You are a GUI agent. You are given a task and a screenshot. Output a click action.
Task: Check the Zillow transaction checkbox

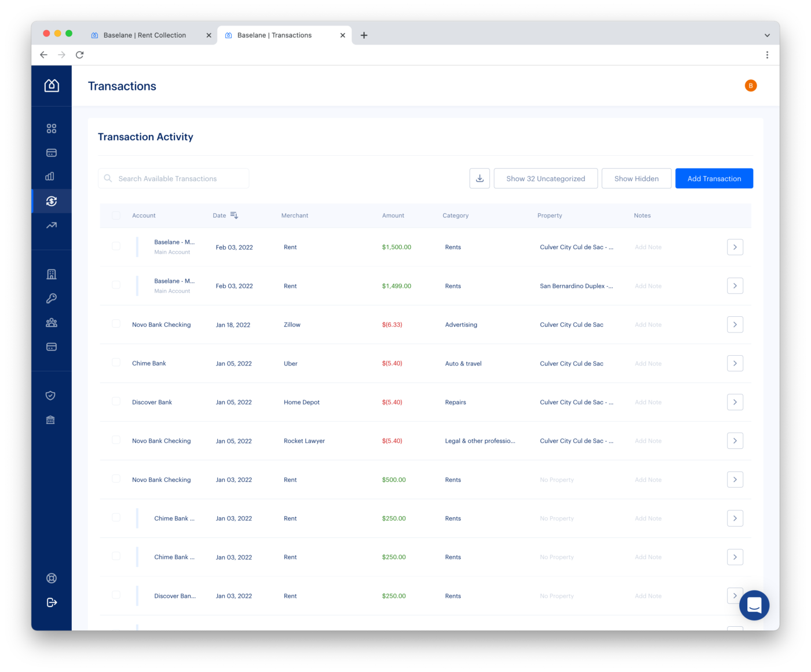(x=116, y=324)
